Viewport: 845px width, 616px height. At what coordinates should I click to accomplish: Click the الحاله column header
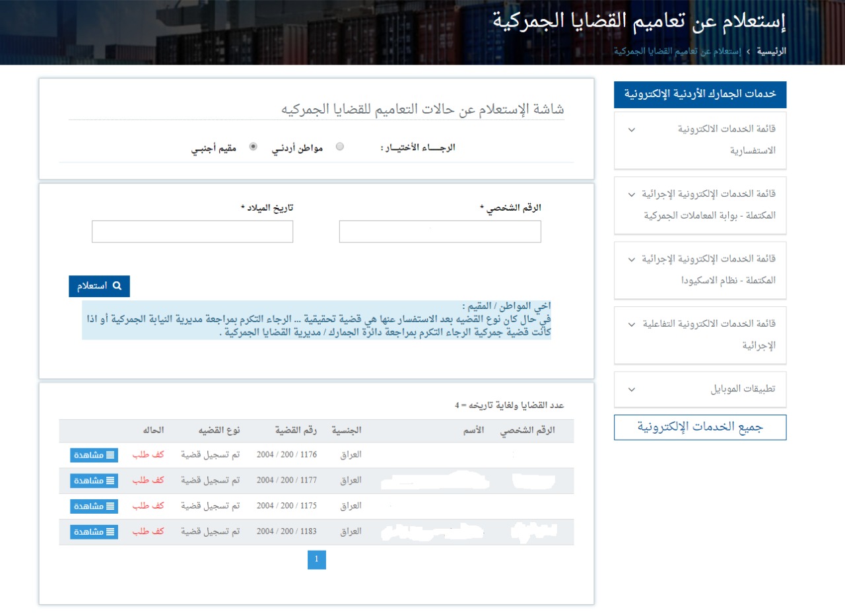pyautogui.click(x=153, y=430)
